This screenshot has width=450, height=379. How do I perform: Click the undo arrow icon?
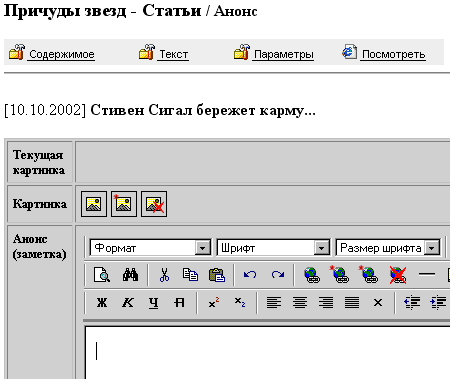click(250, 275)
